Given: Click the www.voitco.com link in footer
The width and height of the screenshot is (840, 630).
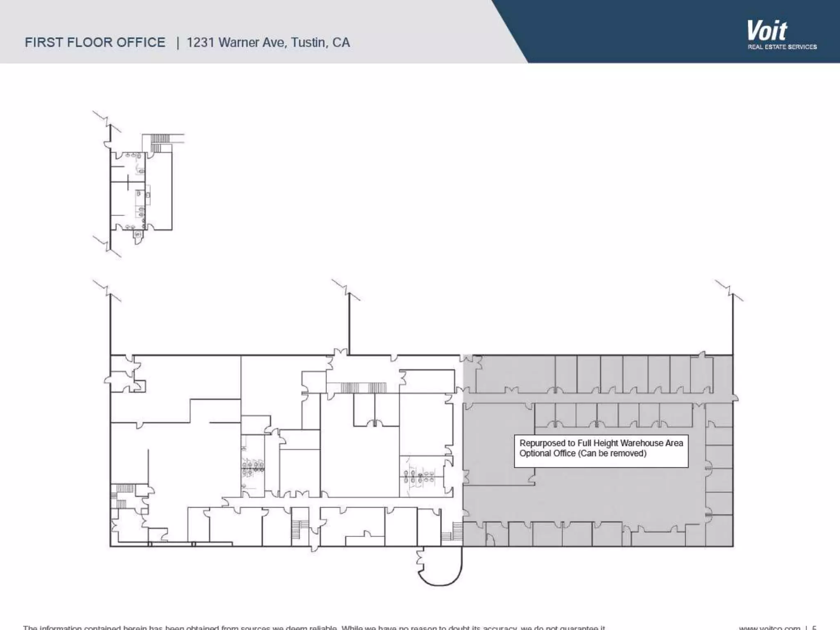Looking at the screenshot, I should coord(769,628).
